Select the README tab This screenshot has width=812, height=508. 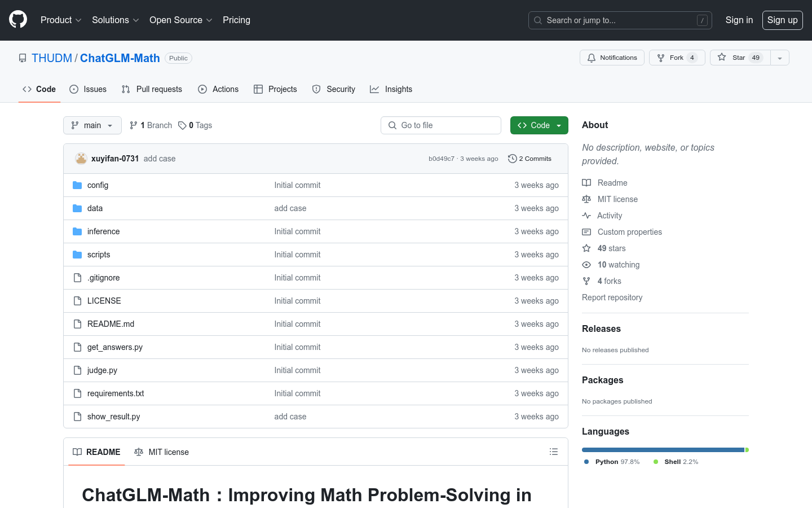click(96, 452)
